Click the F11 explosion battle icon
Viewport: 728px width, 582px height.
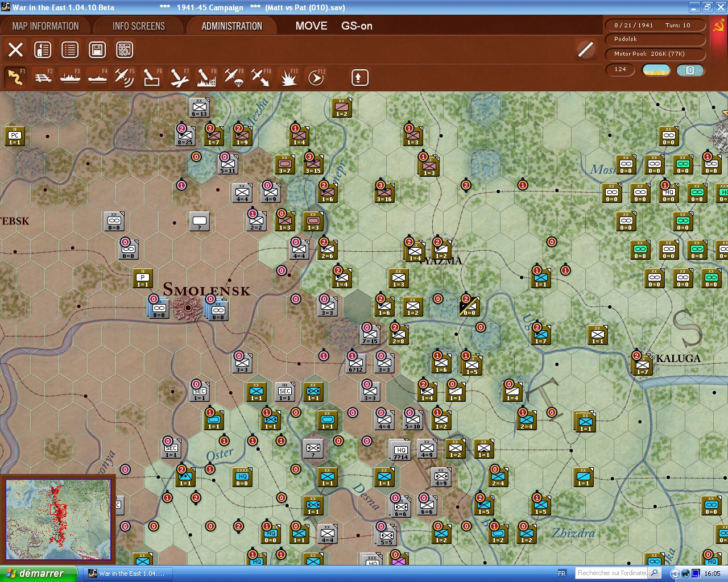coord(288,77)
